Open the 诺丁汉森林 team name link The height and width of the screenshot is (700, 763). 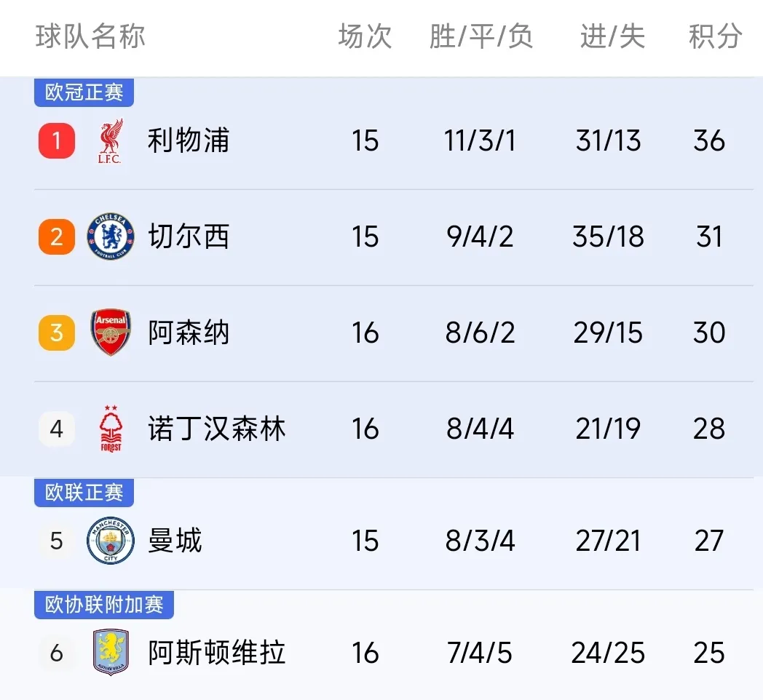pyautogui.click(x=216, y=429)
